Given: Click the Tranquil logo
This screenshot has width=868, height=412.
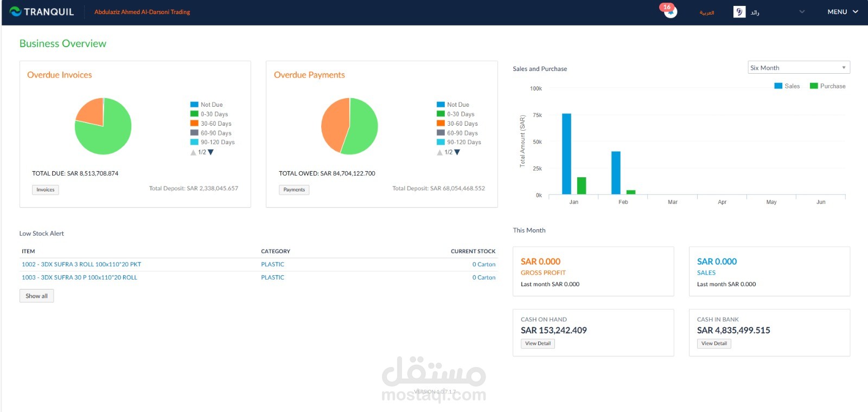Looking at the screenshot, I should 42,11.
